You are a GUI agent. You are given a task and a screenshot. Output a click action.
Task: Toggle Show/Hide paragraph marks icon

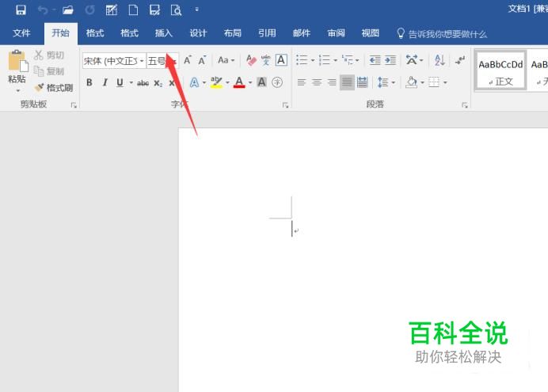460,60
